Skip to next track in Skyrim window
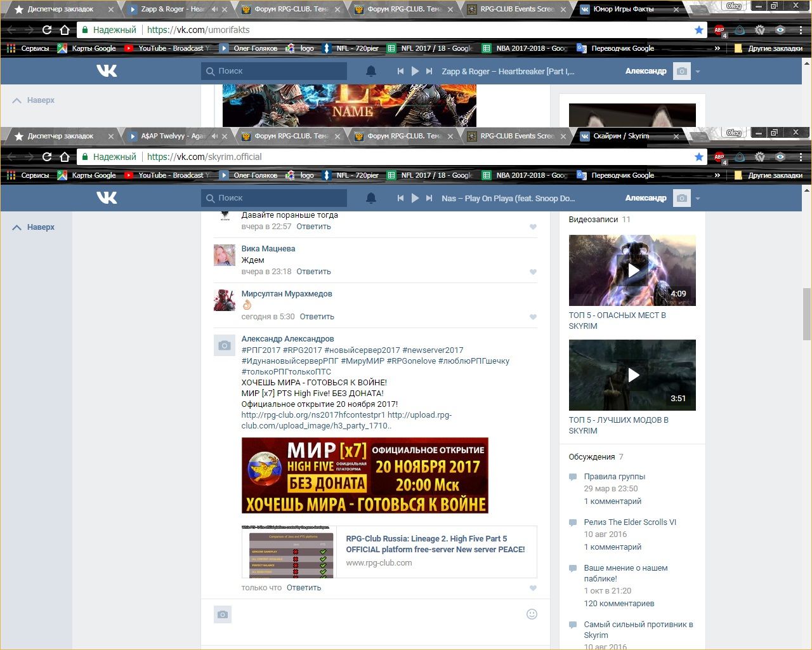 [429, 198]
